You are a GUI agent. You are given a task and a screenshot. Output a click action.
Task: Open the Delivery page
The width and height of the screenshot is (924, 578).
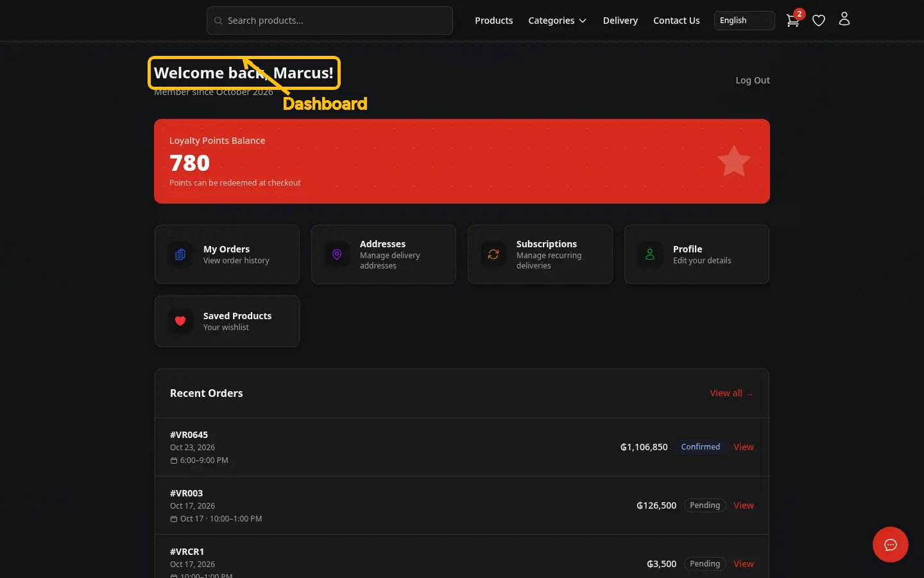point(620,21)
